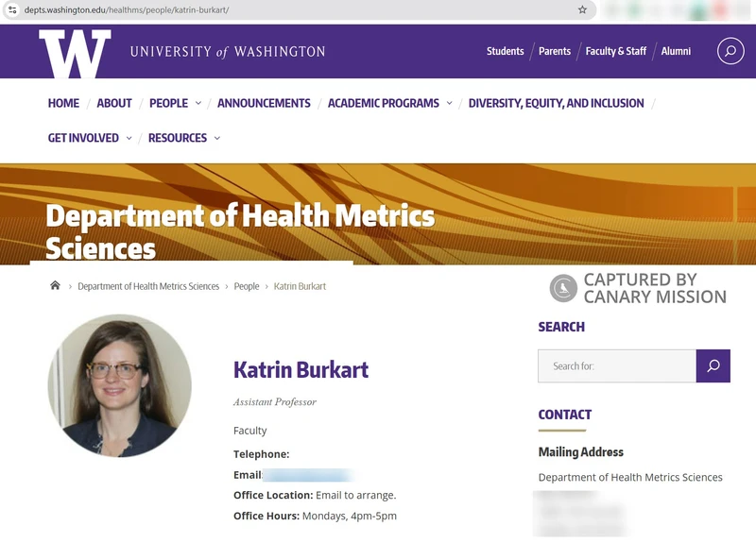This screenshot has height=543, width=756.
Task: Click the Mailing Address heading
Action: coord(581,452)
